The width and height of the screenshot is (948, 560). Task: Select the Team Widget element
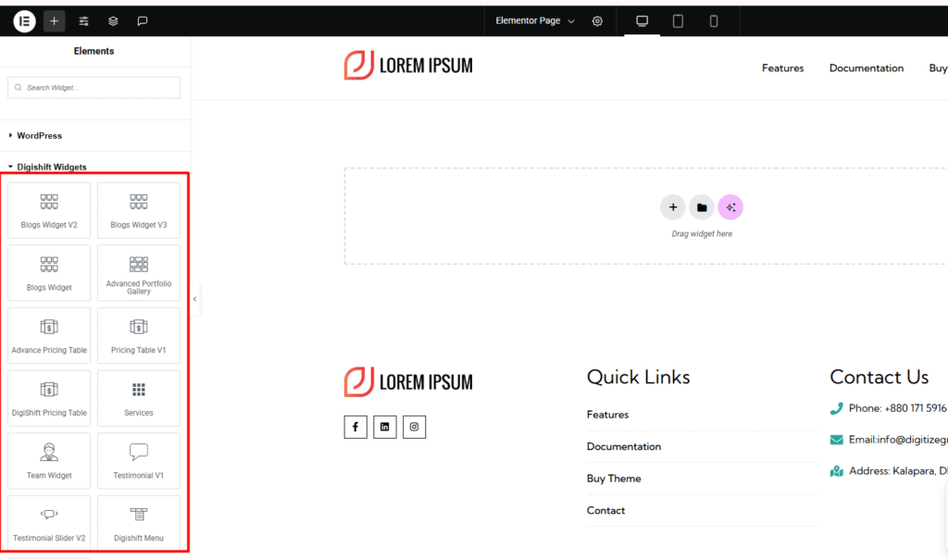click(x=49, y=461)
